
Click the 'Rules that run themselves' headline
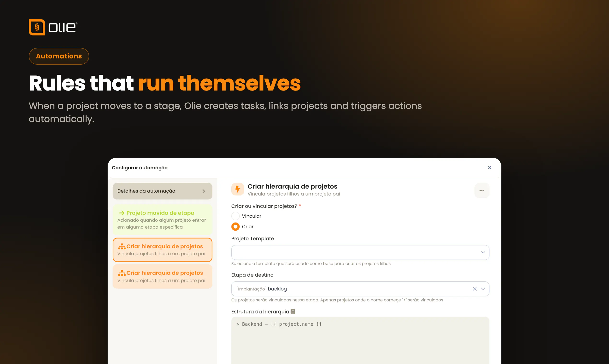tap(164, 83)
